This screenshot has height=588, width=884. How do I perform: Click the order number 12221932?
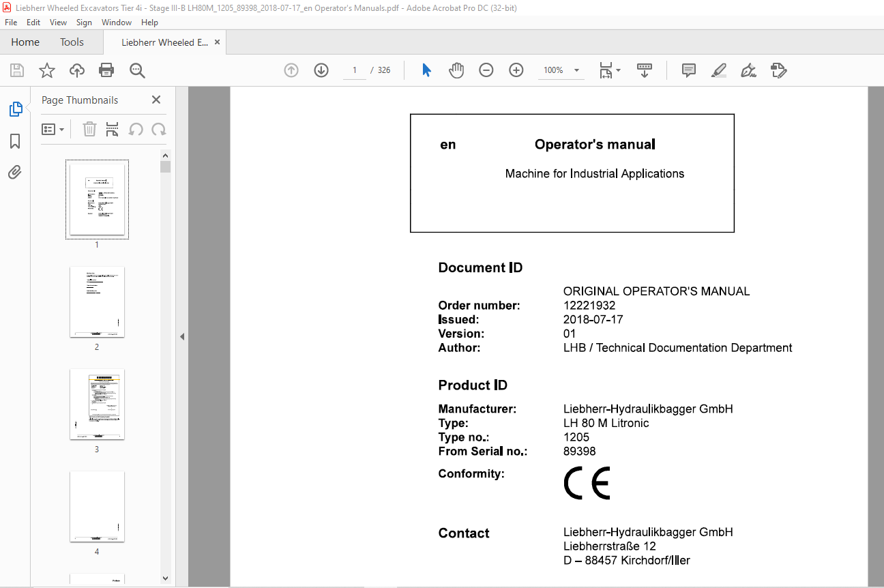(x=589, y=306)
